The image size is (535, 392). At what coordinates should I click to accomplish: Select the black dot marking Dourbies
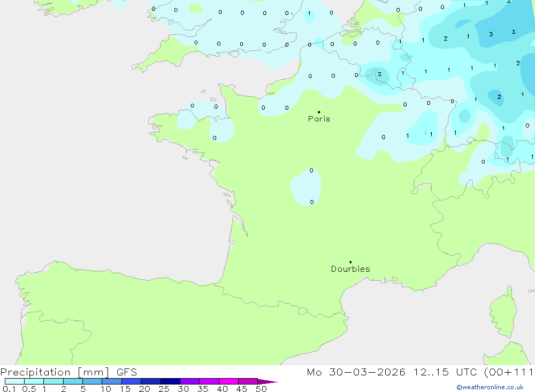350,262
